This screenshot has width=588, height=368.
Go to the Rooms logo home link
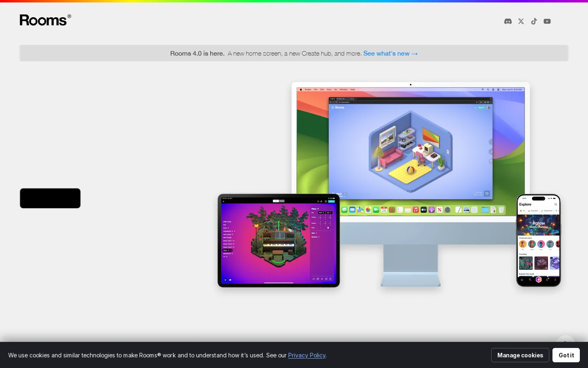45,20
